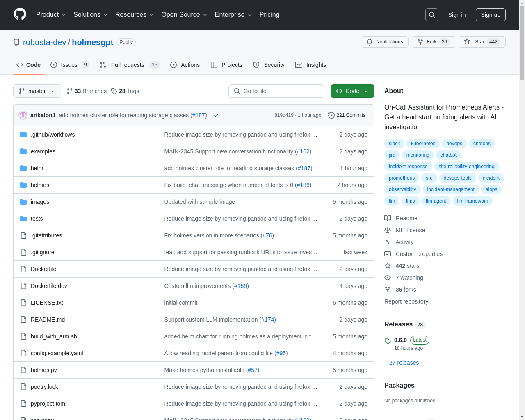View the 33 Branches link

click(87, 91)
